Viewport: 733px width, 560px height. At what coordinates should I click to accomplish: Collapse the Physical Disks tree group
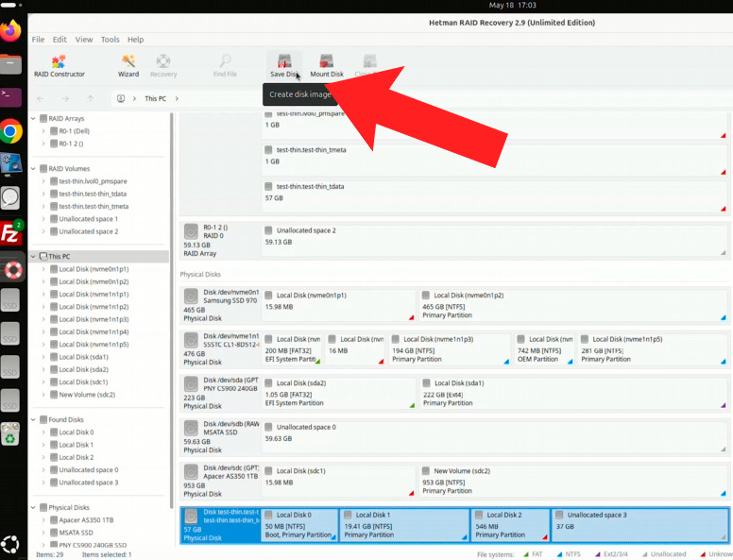pyautogui.click(x=33, y=508)
